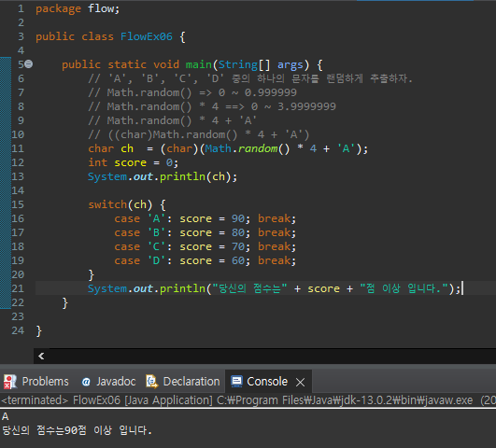This screenshot has height=448, width=496.
Task: Click the Problems tab icon
Action: coord(9,382)
